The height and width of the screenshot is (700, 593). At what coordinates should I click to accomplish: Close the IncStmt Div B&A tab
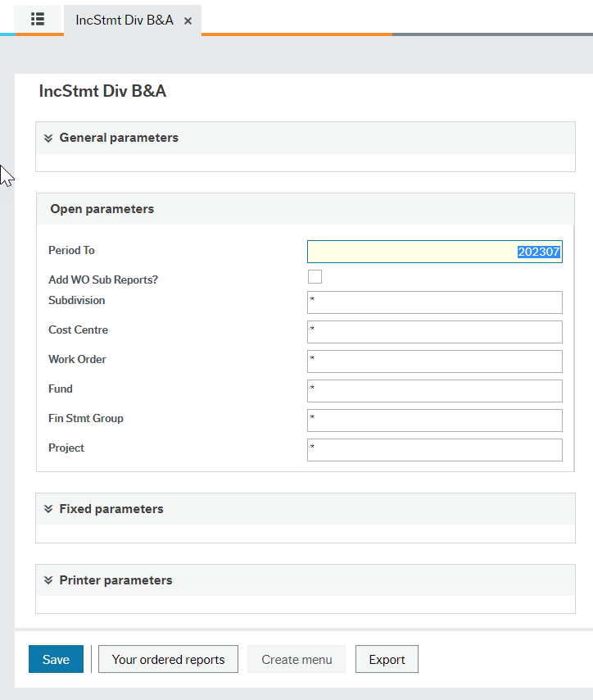[x=188, y=21]
